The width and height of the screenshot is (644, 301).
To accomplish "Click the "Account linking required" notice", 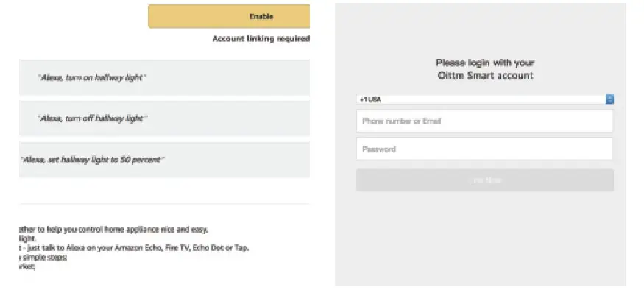I will pyautogui.click(x=261, y=38).
